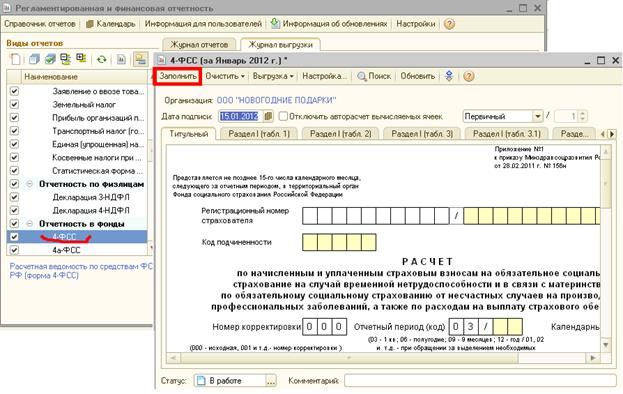The height and width of the screenshot is (394, 623).
Task: Click Настройки in main toolbar
Action: pyautogui.click(x=416, y=24)
